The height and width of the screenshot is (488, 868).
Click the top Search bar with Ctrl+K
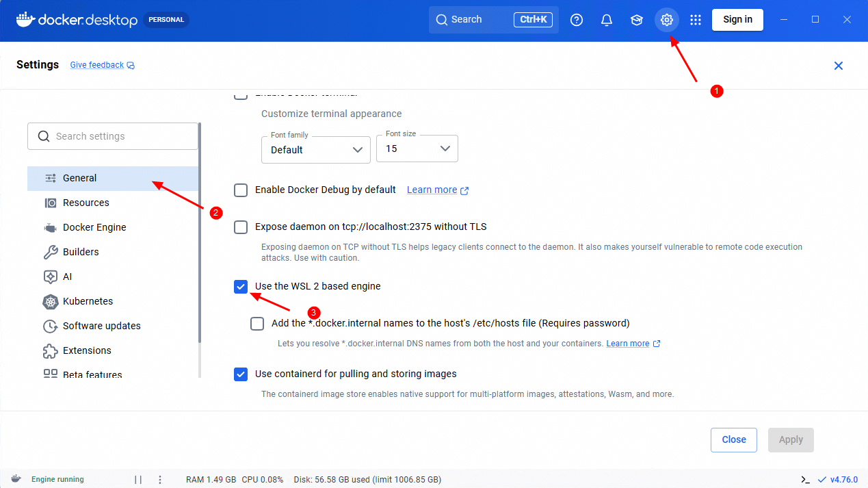494,20
